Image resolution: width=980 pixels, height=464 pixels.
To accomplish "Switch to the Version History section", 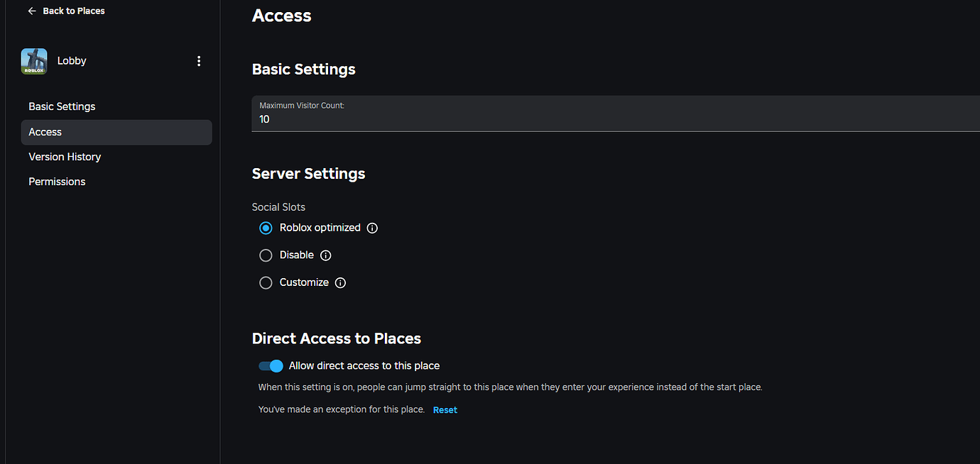I will 65,156.
